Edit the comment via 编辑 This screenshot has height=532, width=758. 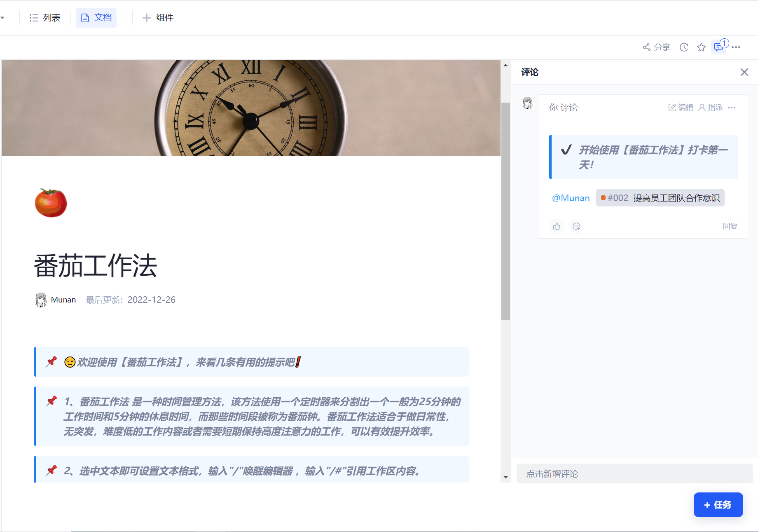[681, 108]
